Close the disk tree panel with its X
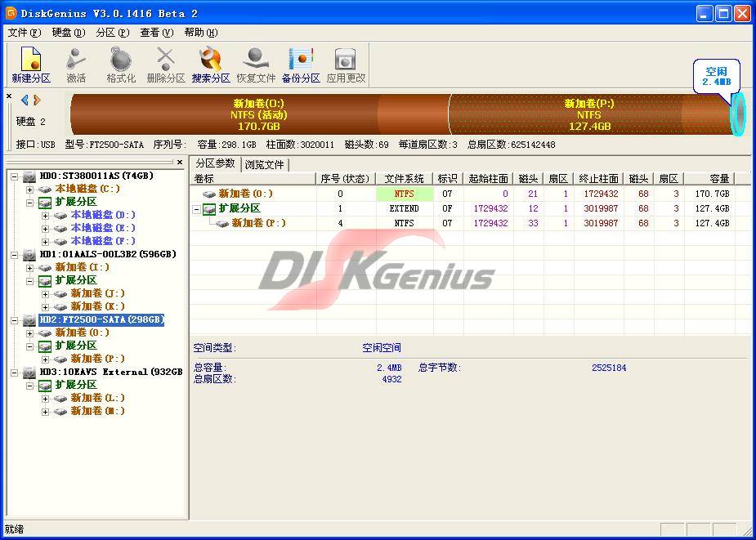The width and height of the screenshot is (756, 540). [180, 163]
